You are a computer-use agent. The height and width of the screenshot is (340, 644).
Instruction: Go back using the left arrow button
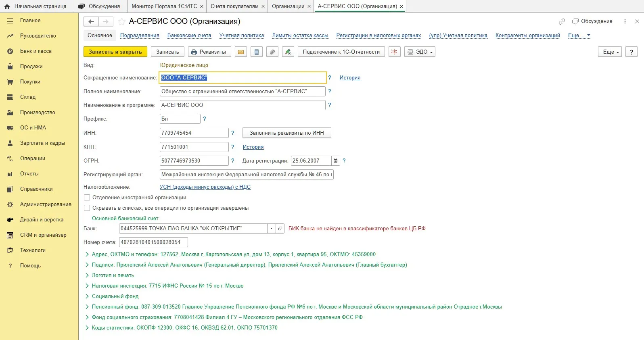91,21
